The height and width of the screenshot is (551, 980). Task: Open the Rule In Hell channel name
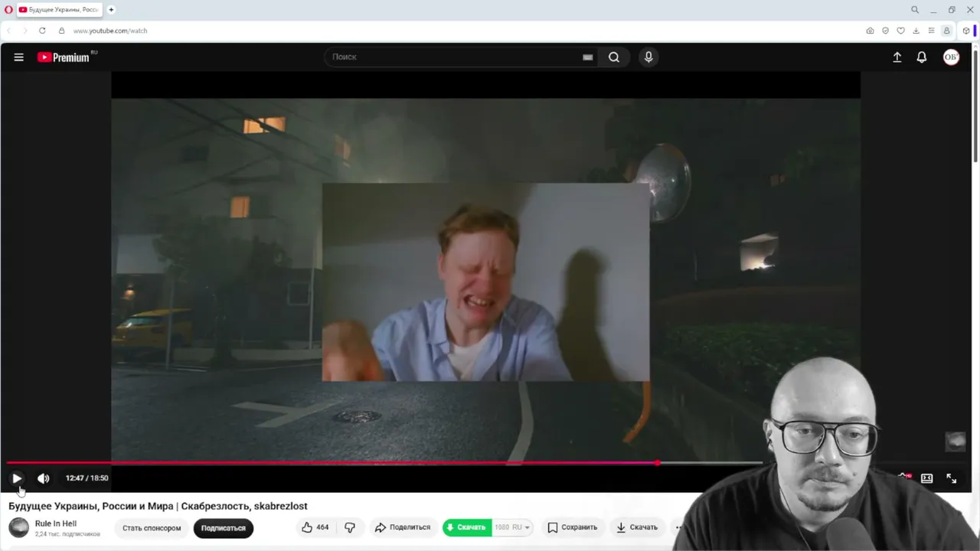coord(56,523)
